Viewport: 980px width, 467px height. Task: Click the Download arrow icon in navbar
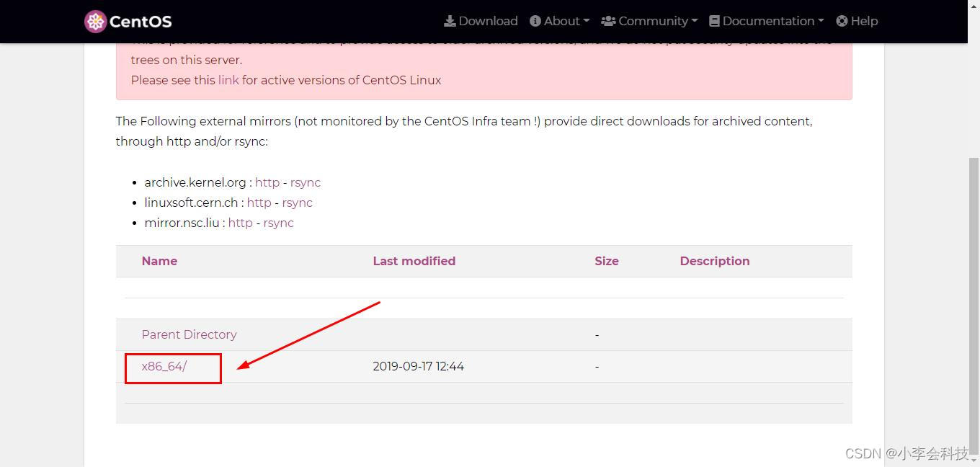coord(450,21)
